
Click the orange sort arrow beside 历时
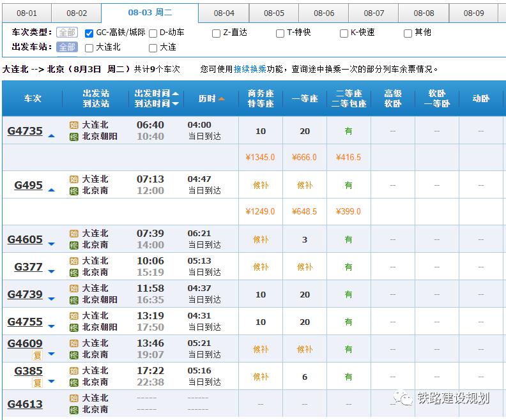point(221,99)
